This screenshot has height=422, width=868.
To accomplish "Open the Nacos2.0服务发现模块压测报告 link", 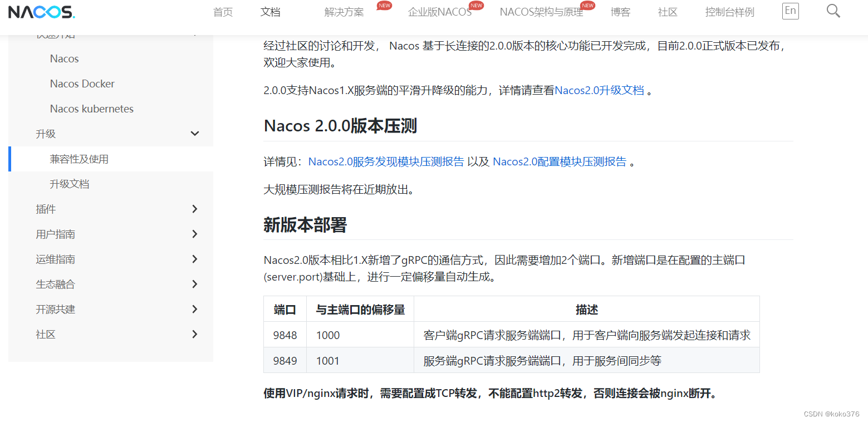I will click(x=386, y=161).
